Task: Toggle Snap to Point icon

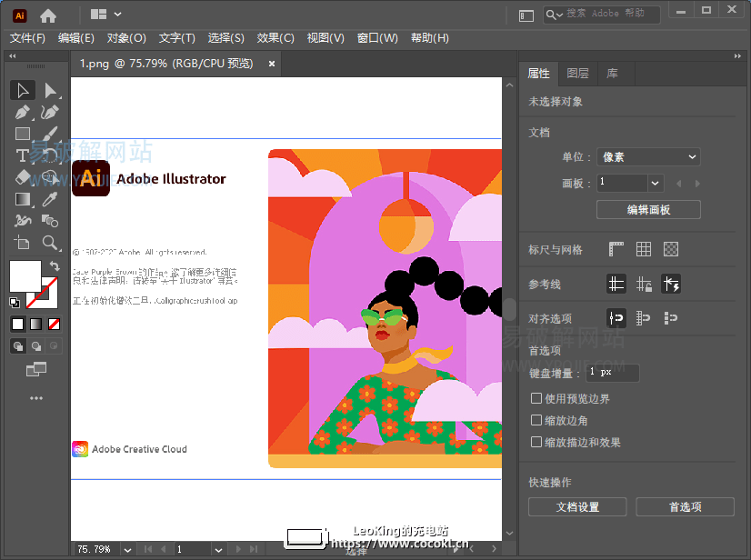Action: click(x=616, y=317)
